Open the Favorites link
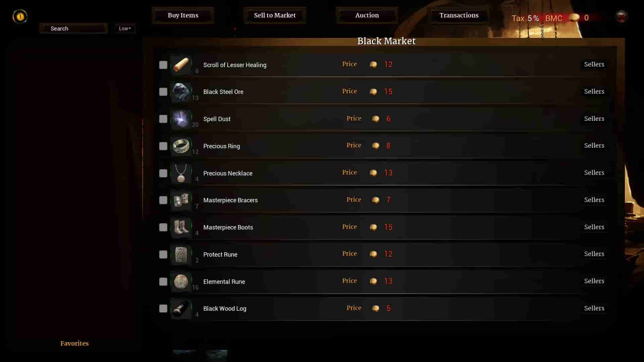 pos(75,343)
